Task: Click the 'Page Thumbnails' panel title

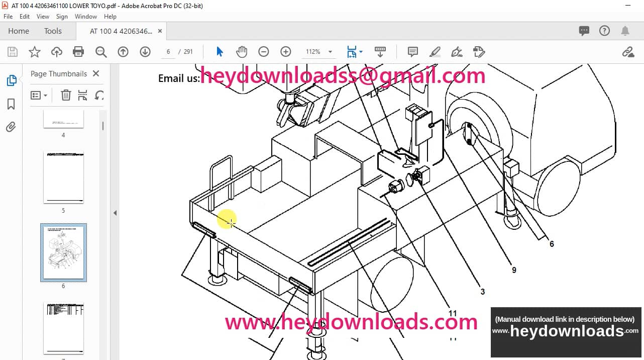Action: 59,73
